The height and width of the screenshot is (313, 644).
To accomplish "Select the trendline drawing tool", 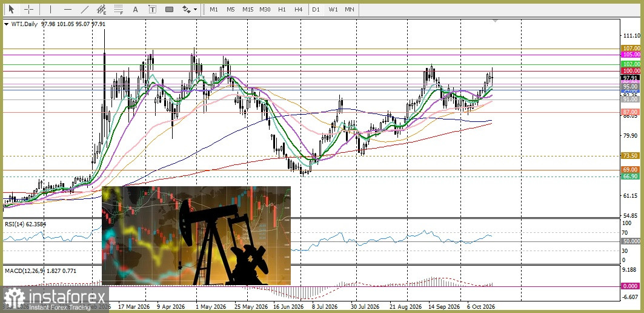I will [x=85, y=9].
